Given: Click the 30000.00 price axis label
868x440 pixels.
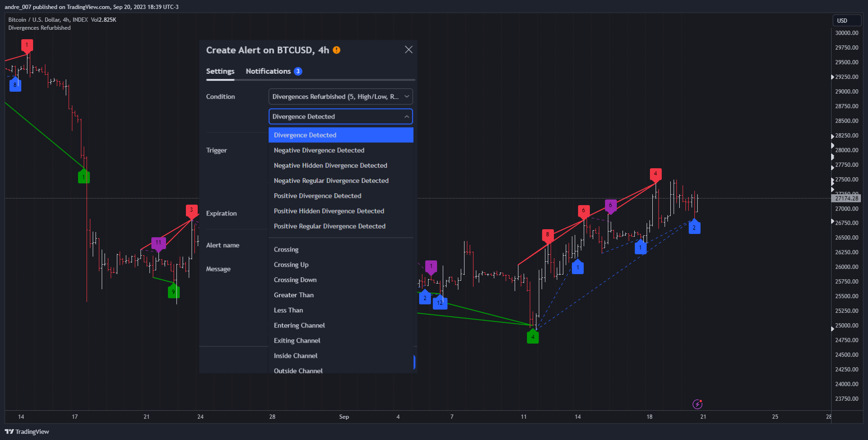Looking at the screenshot, I should pyautogui.click(x=847, y=33).
